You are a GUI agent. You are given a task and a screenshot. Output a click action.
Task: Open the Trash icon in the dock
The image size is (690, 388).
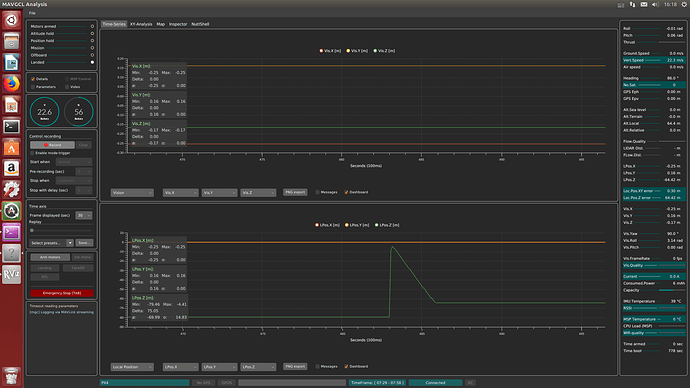pyautogui.click(x=11, y=376)
